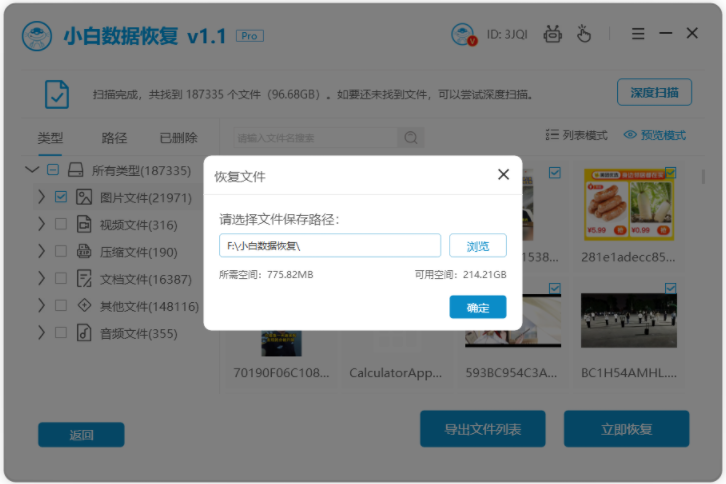Confirm with the 确定 button
The width and height of the screenshot is (726, 484).
pyautogui.click(x=478, y=307)
